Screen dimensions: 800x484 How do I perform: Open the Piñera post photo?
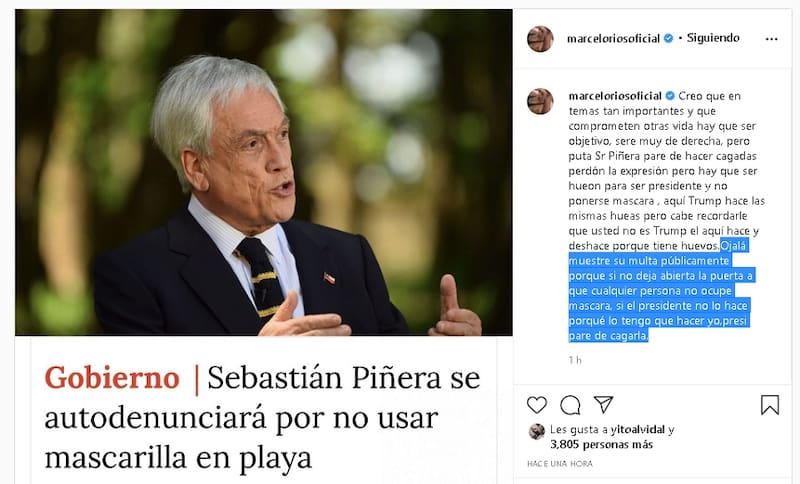pyautogui.click(x=264, y=172)
